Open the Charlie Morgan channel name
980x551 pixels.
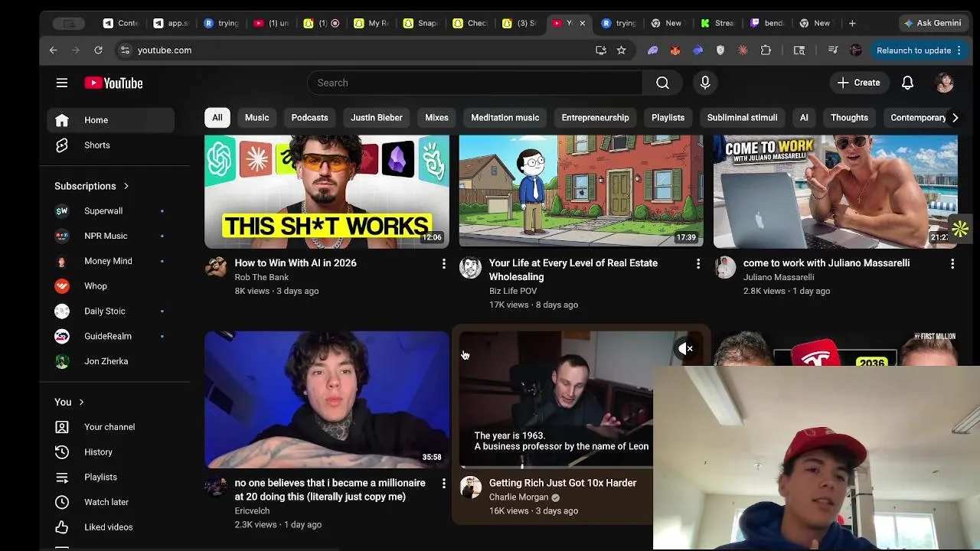519,497
